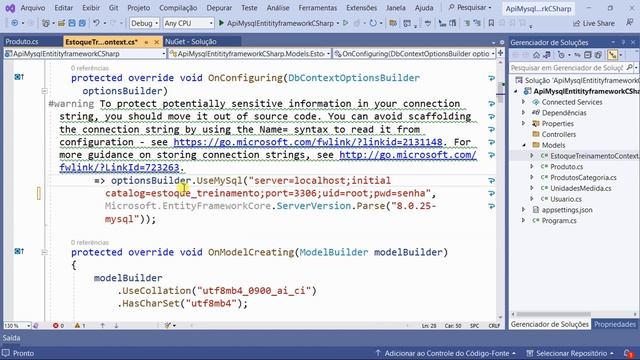The width and height of the screenshot is (640, 360).
Task: Open the Editar menu
Action: (63, 8)
